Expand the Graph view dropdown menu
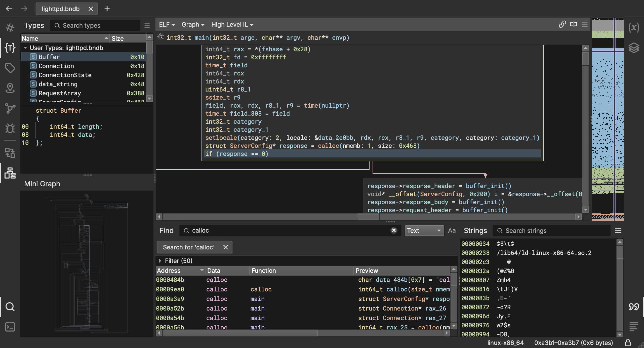 tap(192, 24)
